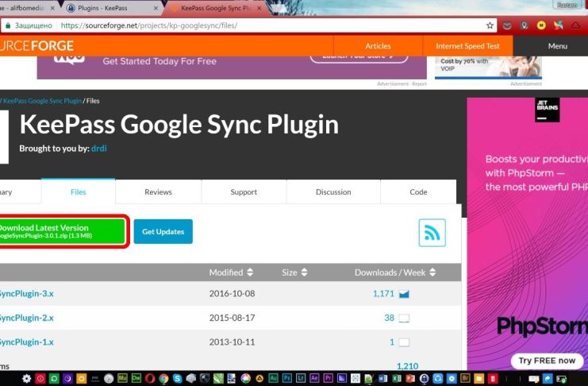Click the Get Updates button
The height and width of the screenshot is (386, 588).
[x=163, y=232]
